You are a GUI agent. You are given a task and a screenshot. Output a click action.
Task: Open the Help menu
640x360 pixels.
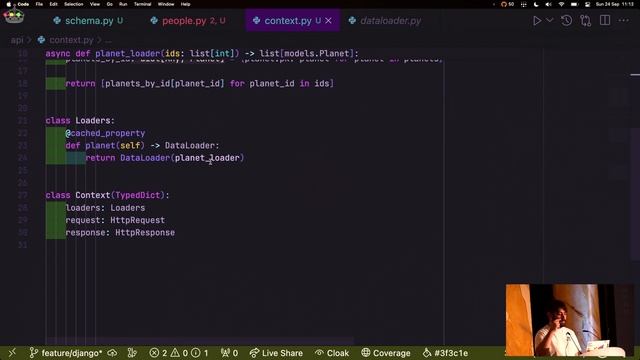click(185, 4)
